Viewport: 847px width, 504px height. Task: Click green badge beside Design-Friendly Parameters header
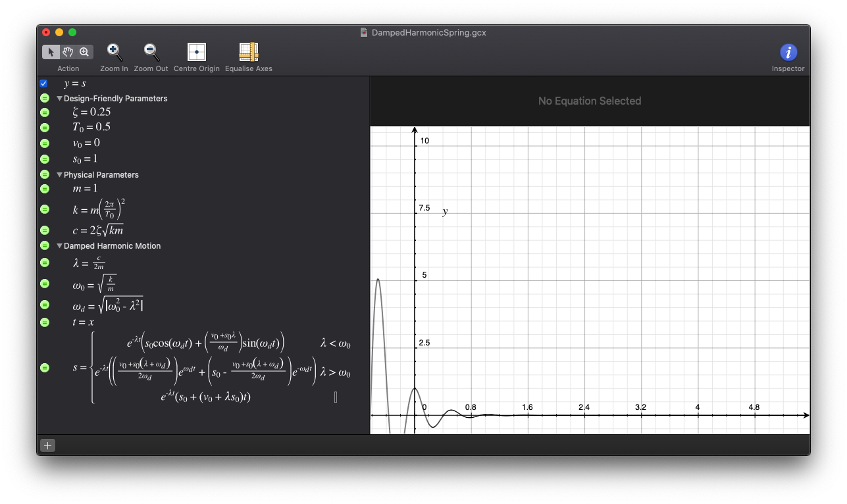(45, 98)
